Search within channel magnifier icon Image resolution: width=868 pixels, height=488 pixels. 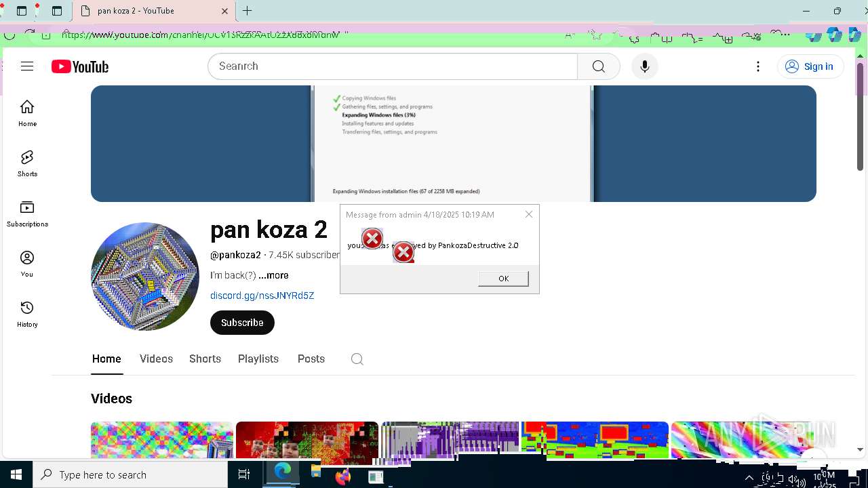(x=357, y=359)
